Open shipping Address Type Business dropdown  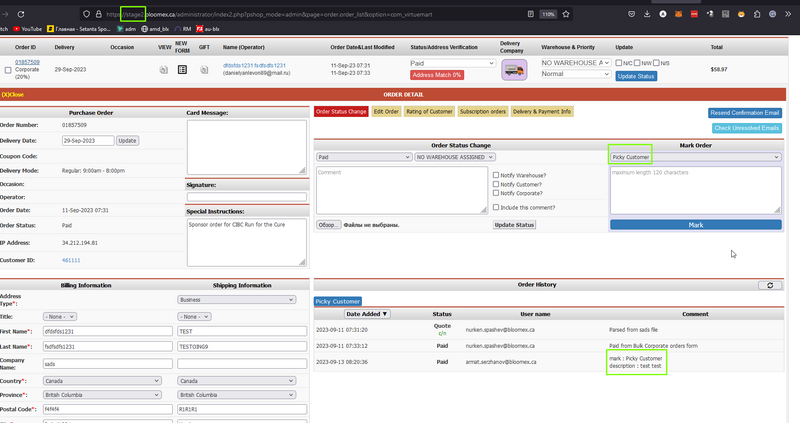tap(236, 300)
